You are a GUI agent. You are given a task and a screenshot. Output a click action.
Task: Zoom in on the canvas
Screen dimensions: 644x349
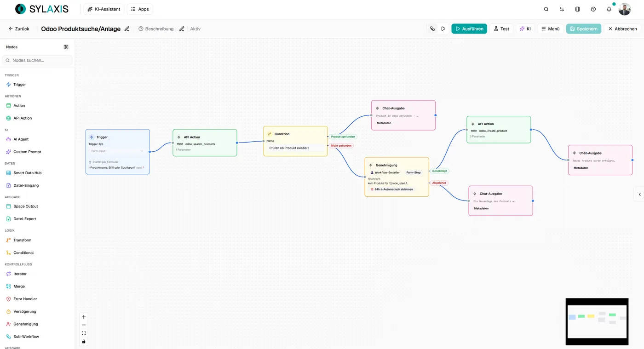(84, 317)
